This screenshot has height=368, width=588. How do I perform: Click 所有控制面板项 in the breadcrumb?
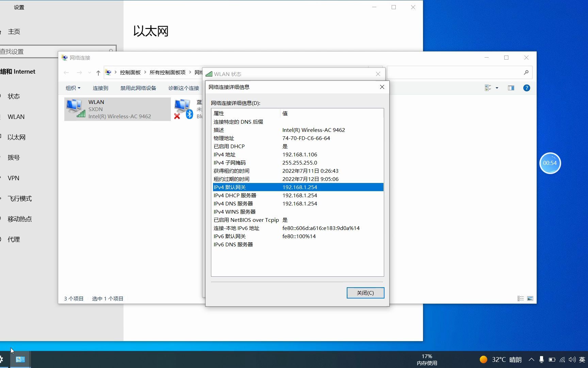[167, 72]
